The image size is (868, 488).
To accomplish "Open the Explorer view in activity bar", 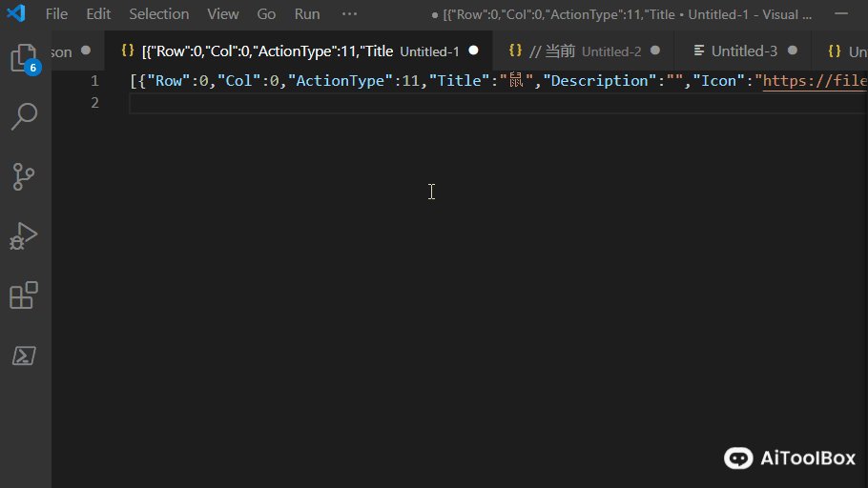I will (23, 59).
